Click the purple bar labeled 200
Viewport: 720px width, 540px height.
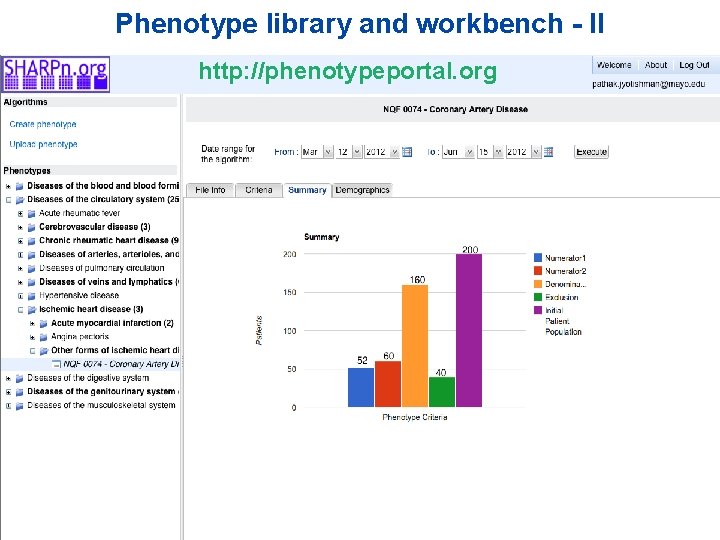coord(469,331)
